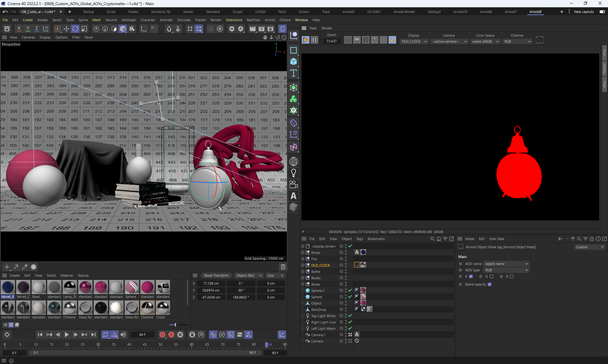608x364 pixels.
Task: Expand the Books object in hierarchy
Action: pyautogui.click(x=302, y=278)
